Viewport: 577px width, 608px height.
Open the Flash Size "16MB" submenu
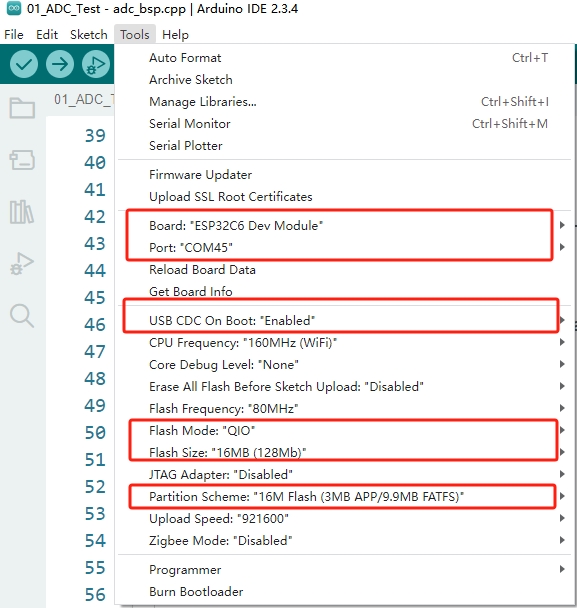tap(344, 453)
